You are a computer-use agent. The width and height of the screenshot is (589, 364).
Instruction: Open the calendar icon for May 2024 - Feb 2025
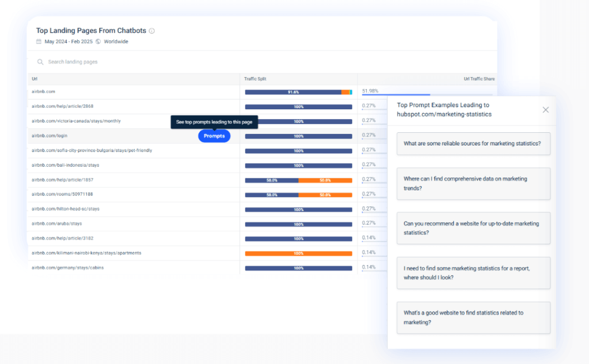coord(38,41)
